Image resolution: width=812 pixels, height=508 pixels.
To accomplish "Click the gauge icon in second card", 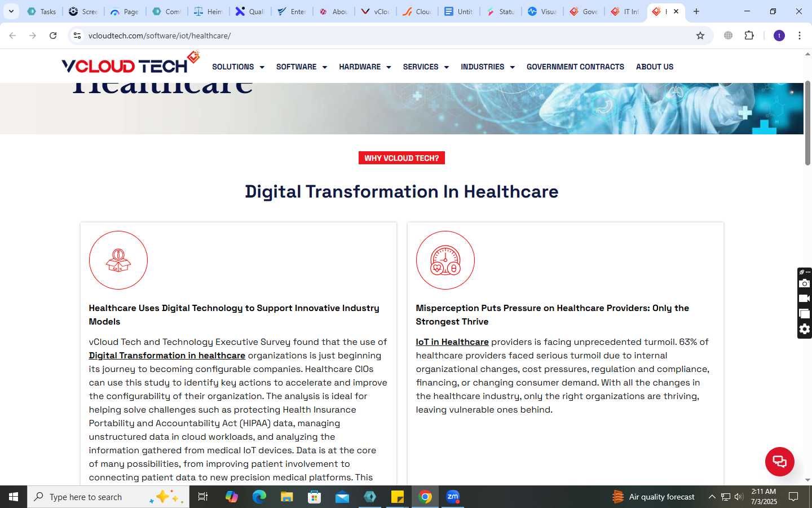I will pos(445,260).
